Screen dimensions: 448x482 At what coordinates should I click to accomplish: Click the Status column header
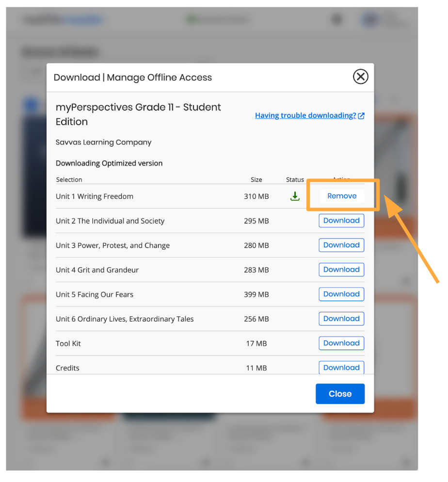coord(295,179)
